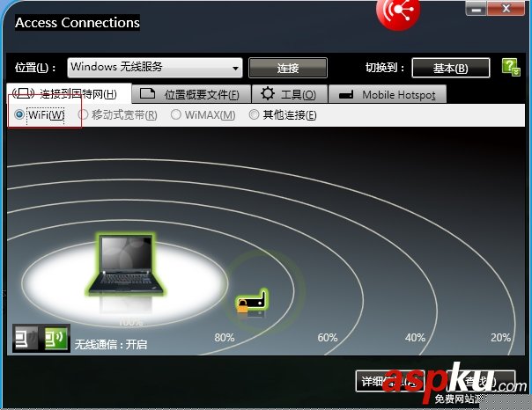Switch to 连接到因特网(H) tab

[x=69, y=93]
